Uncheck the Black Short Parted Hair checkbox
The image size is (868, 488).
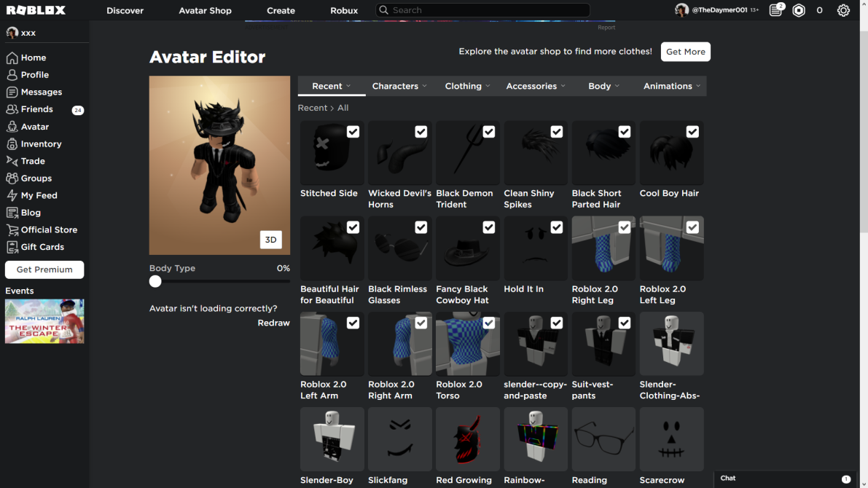625,132
